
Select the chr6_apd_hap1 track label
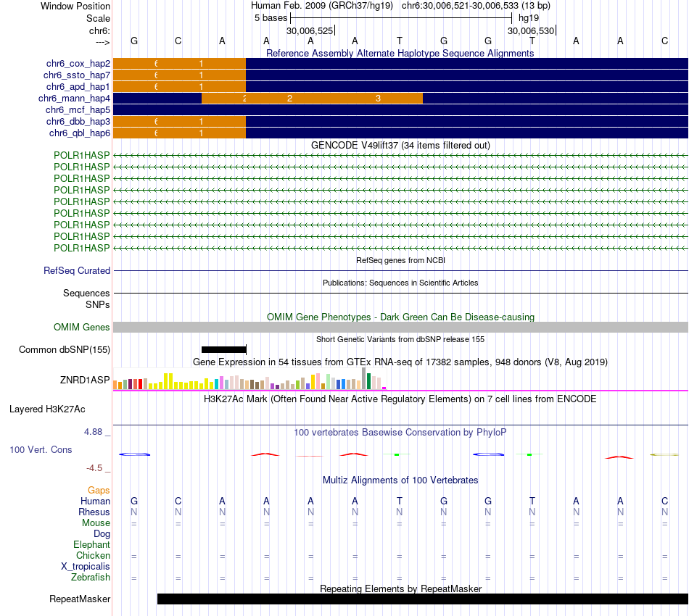[78, 86]
